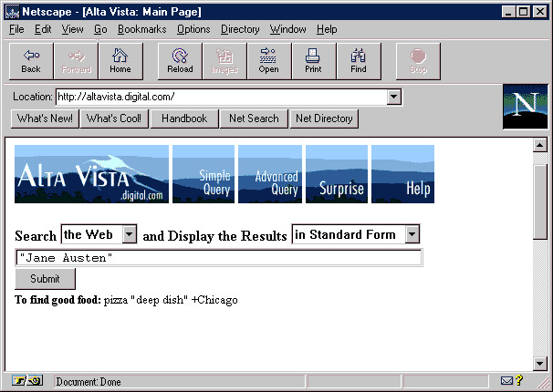Open the Directory menu

pyautogui.click(x=240, y=29)
